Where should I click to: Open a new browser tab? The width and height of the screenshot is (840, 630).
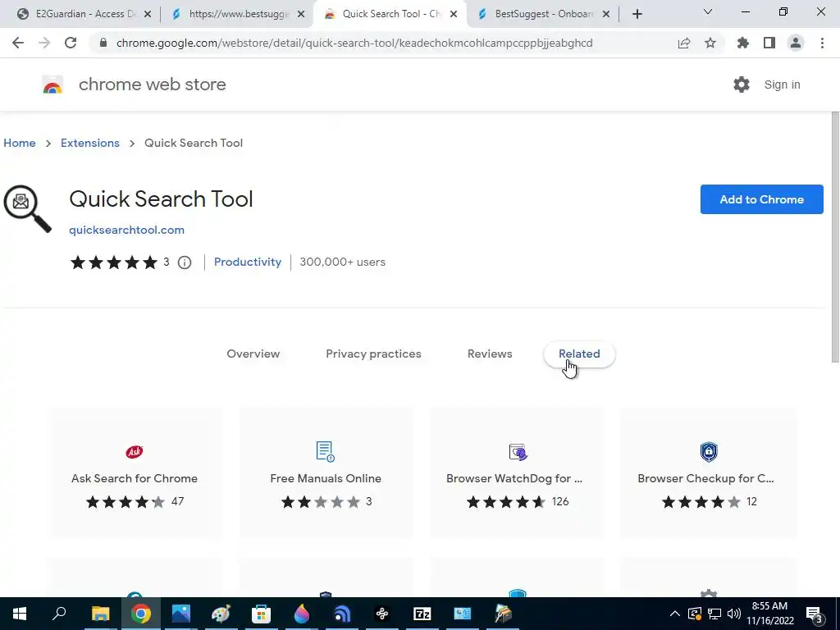tap(637, 14)
